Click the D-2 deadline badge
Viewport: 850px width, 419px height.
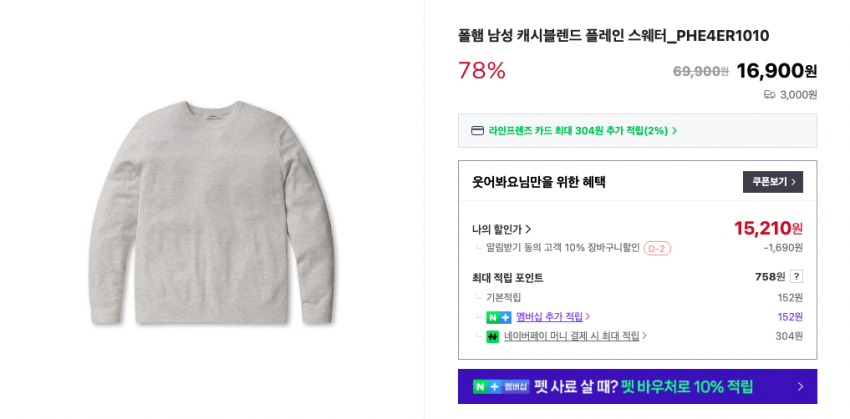657,248
